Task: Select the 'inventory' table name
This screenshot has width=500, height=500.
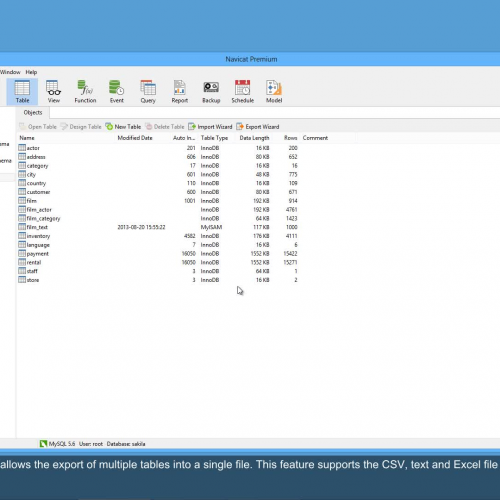Action: [38, 236]
